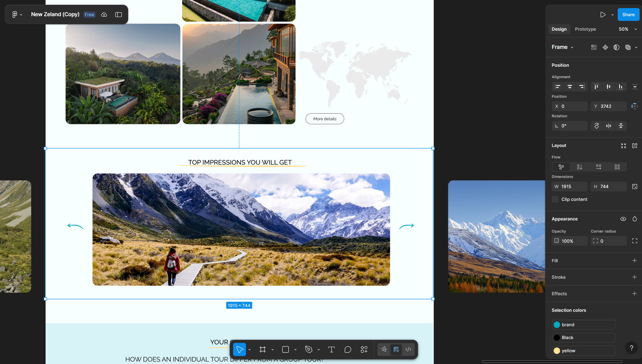The image size is (642, 364).
Task: Click the Comment tool icon
Action: [x=348, y=350]
